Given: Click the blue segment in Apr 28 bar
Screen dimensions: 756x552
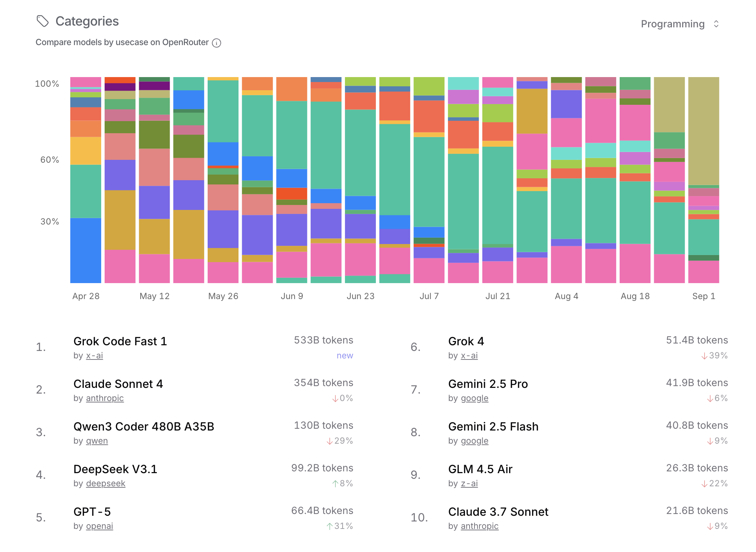Looking at the screenshot, I should point(86,250).
